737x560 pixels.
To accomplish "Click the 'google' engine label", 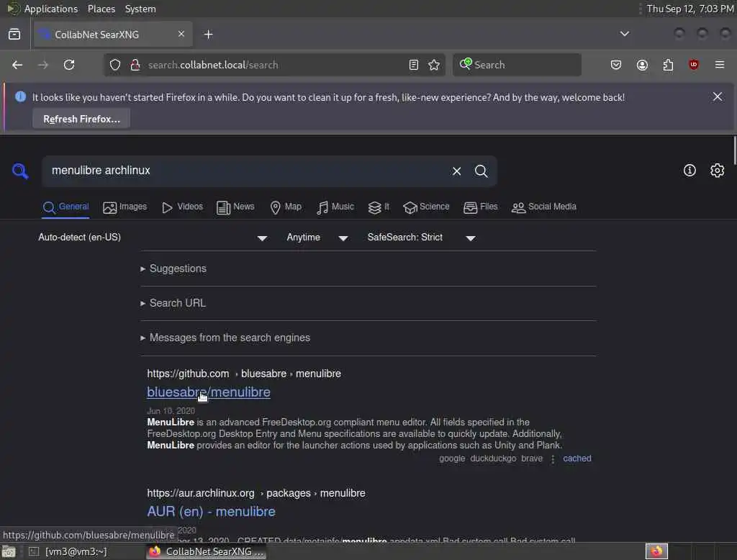I will (x=452, y=459).
